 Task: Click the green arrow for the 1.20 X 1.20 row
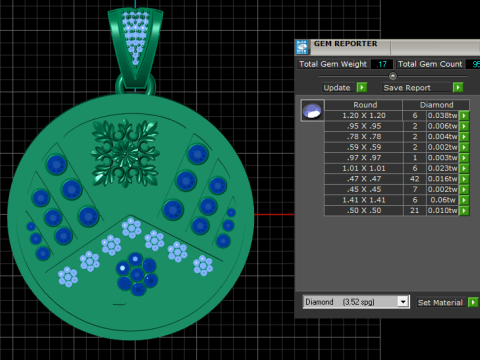tap(464, 115)
